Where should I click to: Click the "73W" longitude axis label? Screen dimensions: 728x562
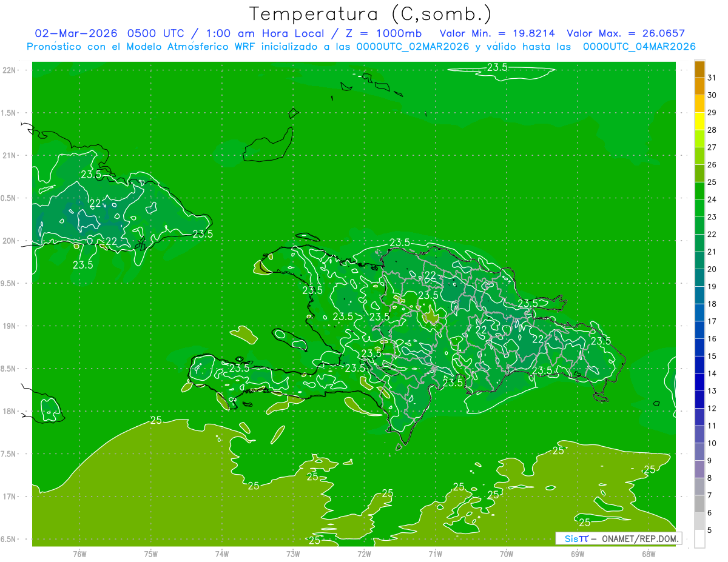coord(293,554)
